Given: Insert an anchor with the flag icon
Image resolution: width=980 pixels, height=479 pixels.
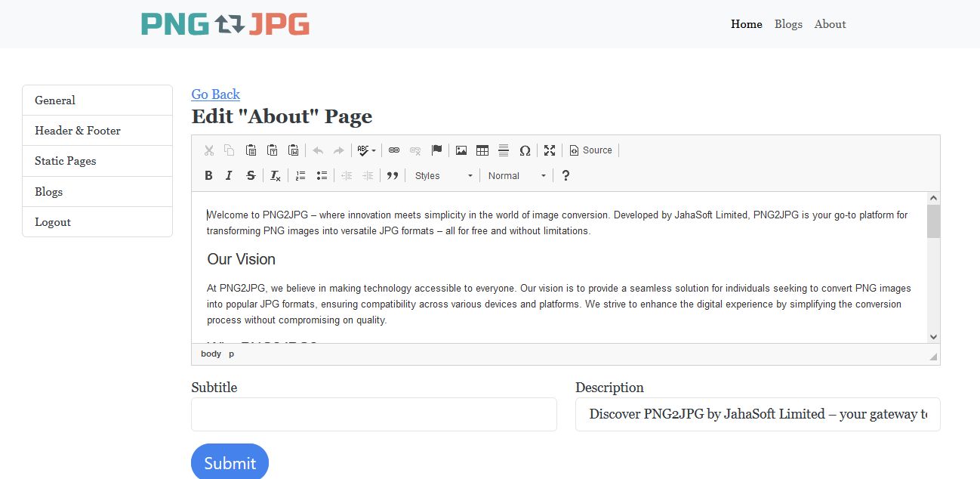Looking at the screenshot, I should [436, 150].
